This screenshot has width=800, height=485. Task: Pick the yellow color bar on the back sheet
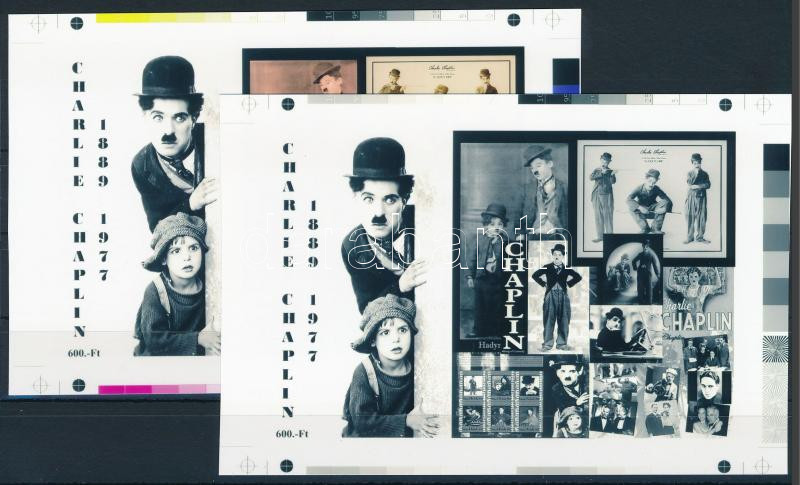tap(163, 18)
